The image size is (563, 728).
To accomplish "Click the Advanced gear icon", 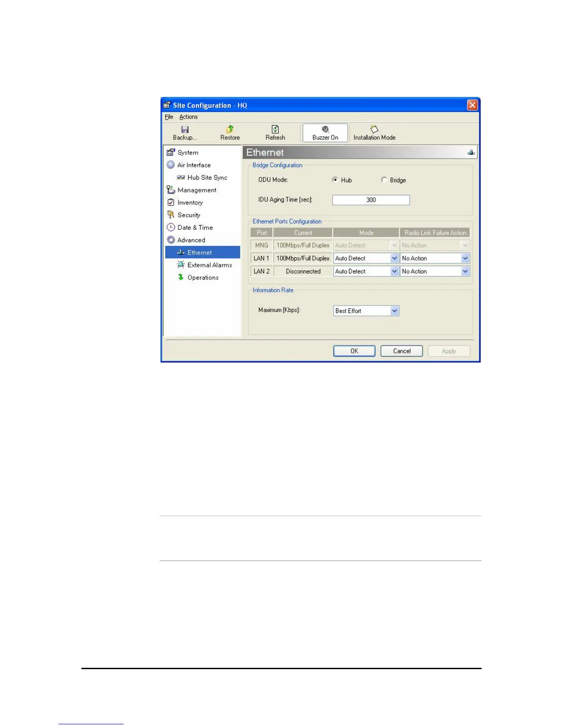I will (171, 239).
